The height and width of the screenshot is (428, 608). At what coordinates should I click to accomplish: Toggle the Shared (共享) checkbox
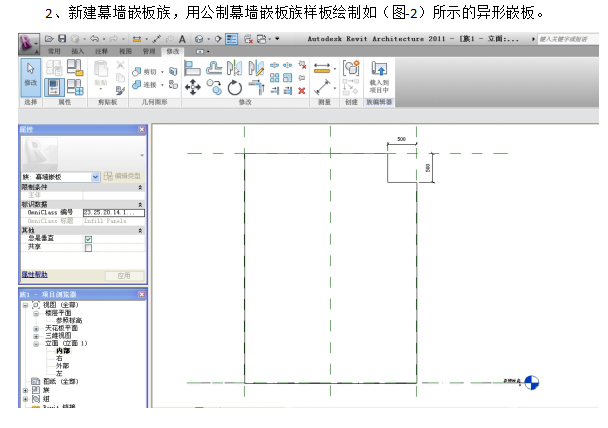tap(89, 247)
